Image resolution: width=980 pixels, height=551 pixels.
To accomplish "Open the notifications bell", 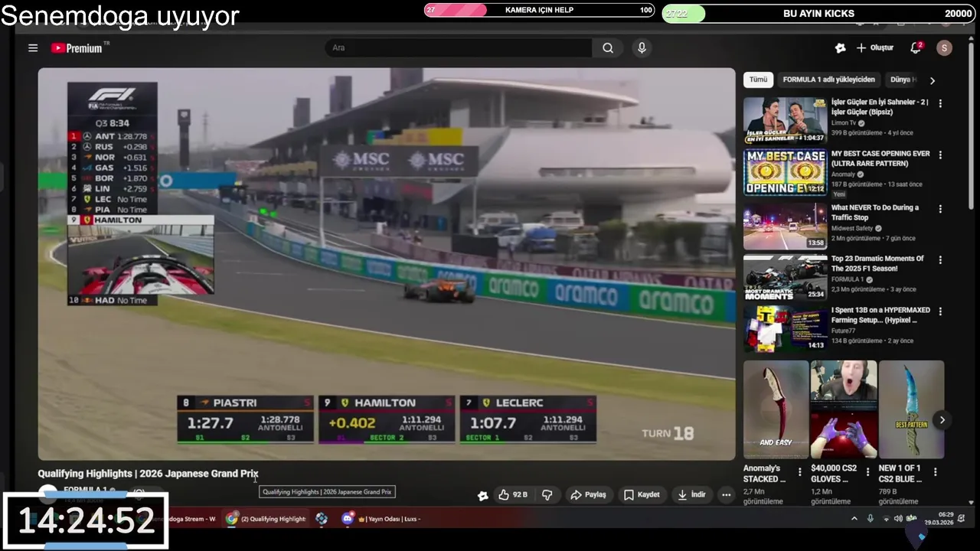I will pos(915,47).
